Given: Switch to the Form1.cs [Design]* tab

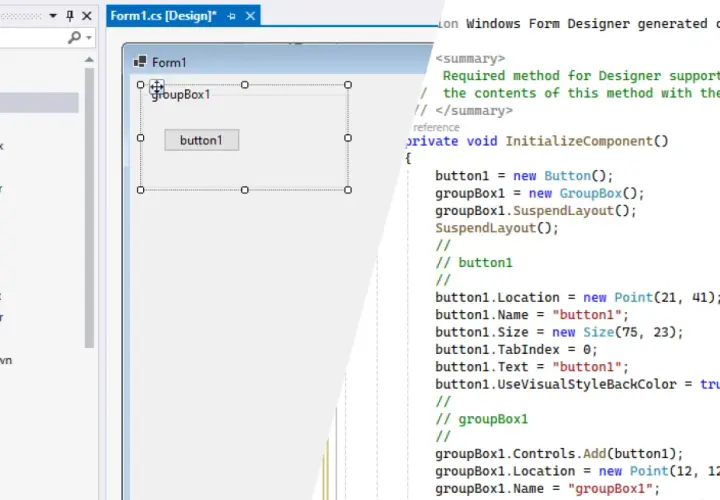Looking at the screenshot, I should coord(163,16).
